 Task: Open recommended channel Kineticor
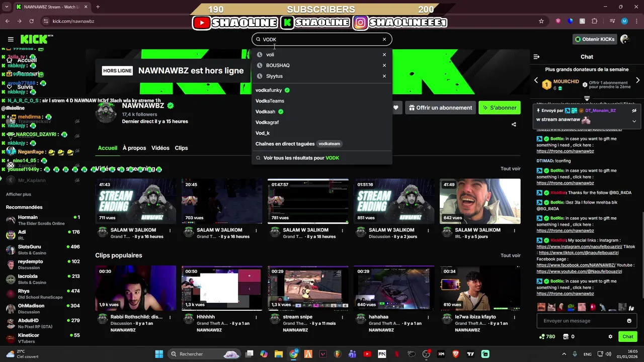tap(43, 338)
